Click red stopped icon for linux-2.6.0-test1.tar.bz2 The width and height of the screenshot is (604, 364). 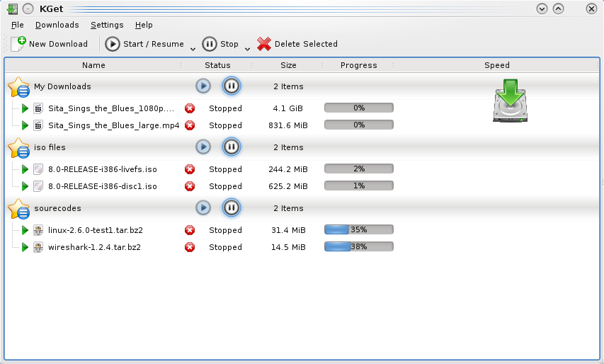click(190, 230)
